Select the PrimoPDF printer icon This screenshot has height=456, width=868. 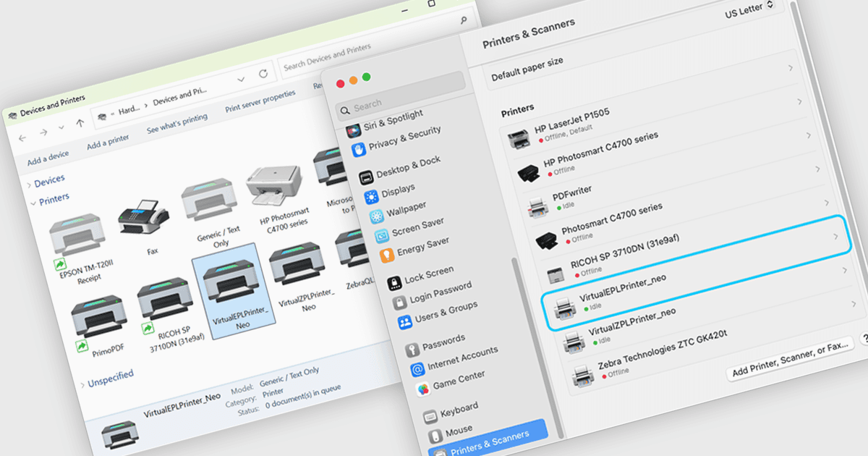coord(99,316)
